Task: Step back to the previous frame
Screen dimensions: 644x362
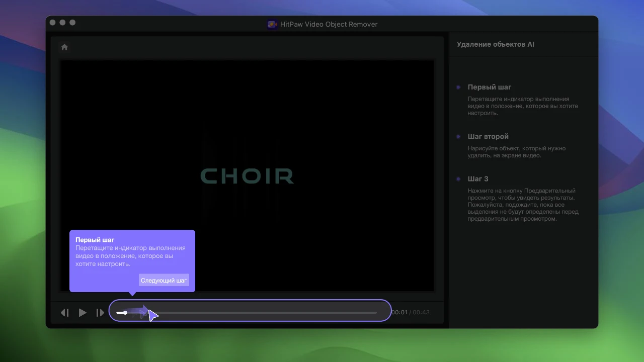Action: [x=65, y=313]
